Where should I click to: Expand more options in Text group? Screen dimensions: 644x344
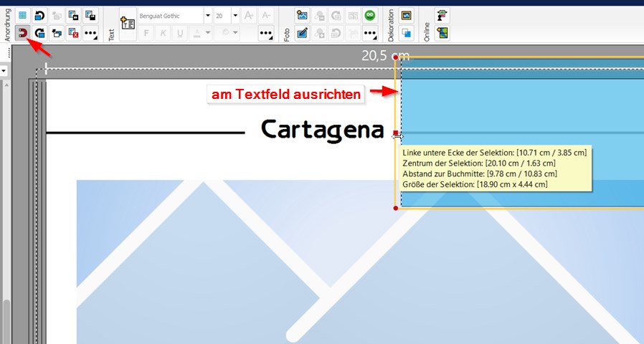pyautogui.click(x=266, y=33)
